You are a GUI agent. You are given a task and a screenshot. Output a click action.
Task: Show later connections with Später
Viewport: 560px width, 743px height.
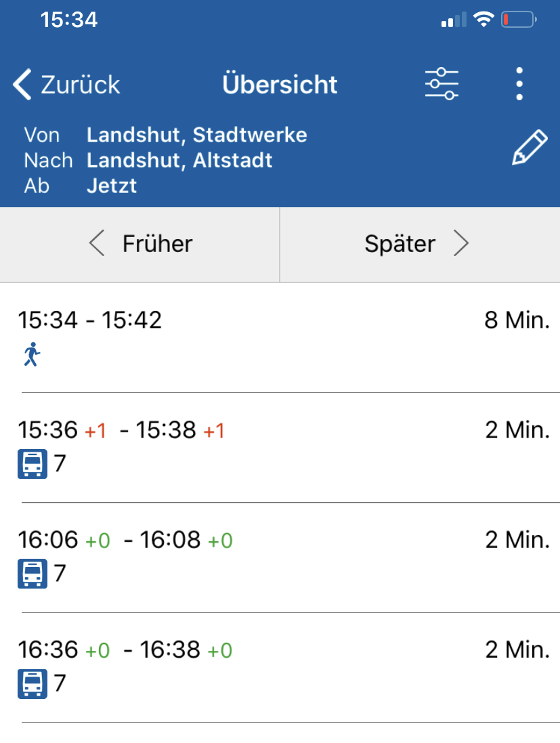click(x=416, y=244)
